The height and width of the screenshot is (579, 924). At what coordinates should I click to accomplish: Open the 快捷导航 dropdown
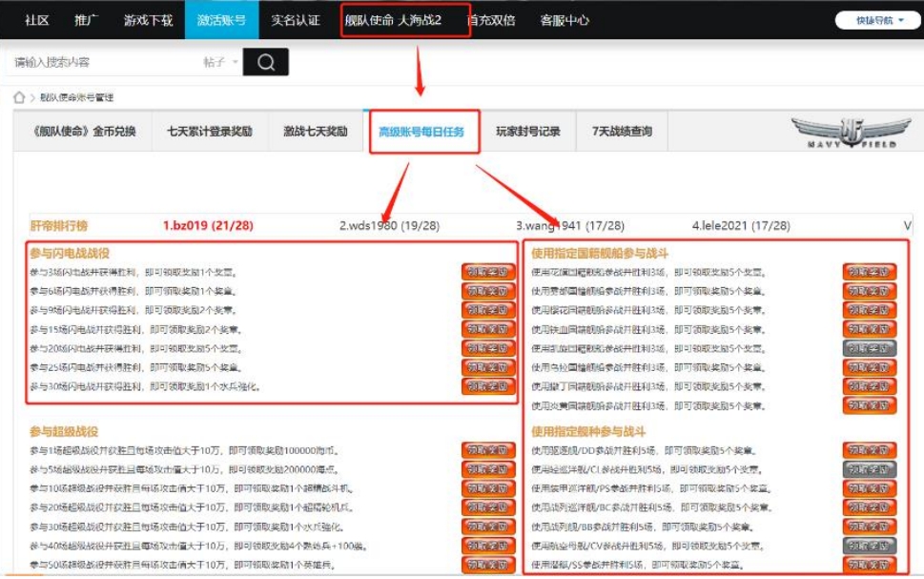coord(871,20)
